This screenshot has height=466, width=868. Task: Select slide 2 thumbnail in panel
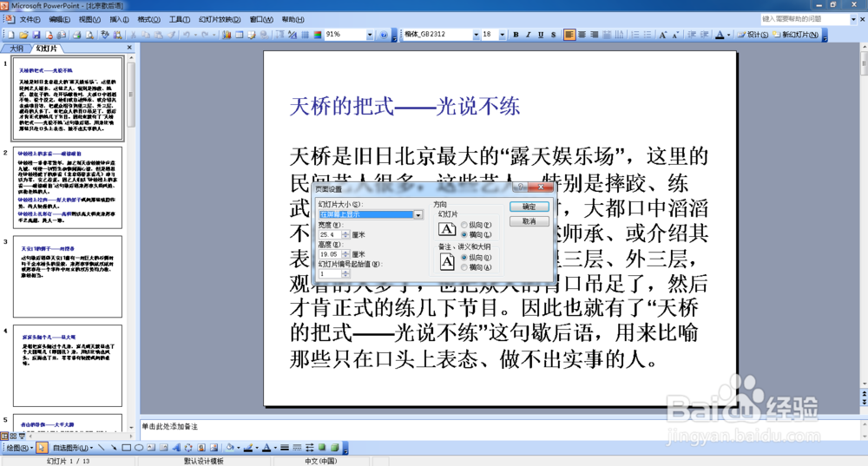(x=68, y=187)
